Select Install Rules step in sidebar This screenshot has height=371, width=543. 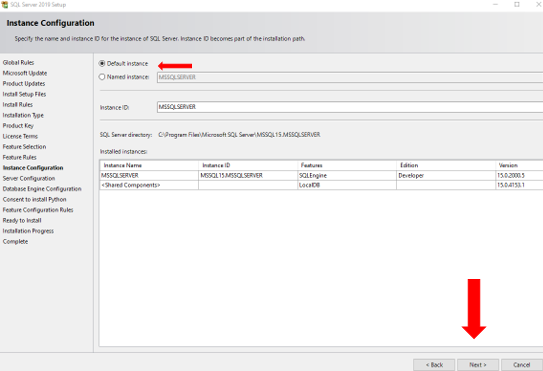point(18,105)
